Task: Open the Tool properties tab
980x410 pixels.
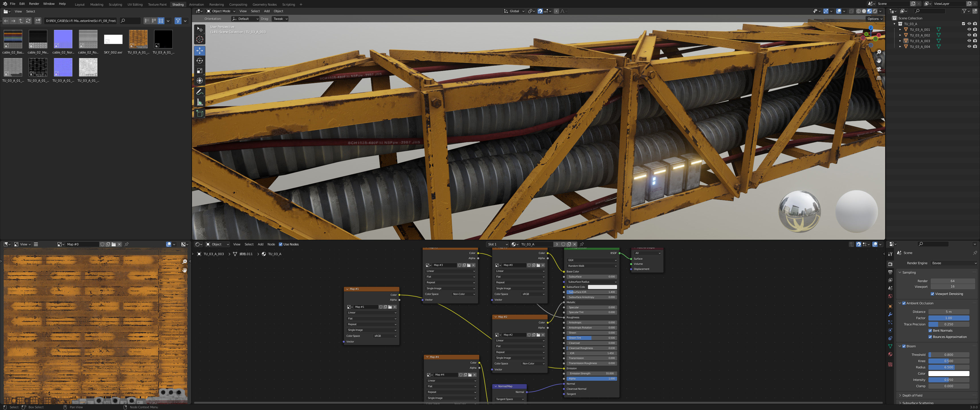Action: 890,254
